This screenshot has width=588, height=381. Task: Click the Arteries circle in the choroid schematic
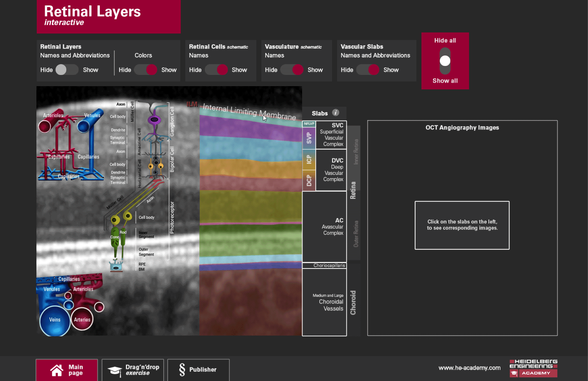click(x=82, y=319)
